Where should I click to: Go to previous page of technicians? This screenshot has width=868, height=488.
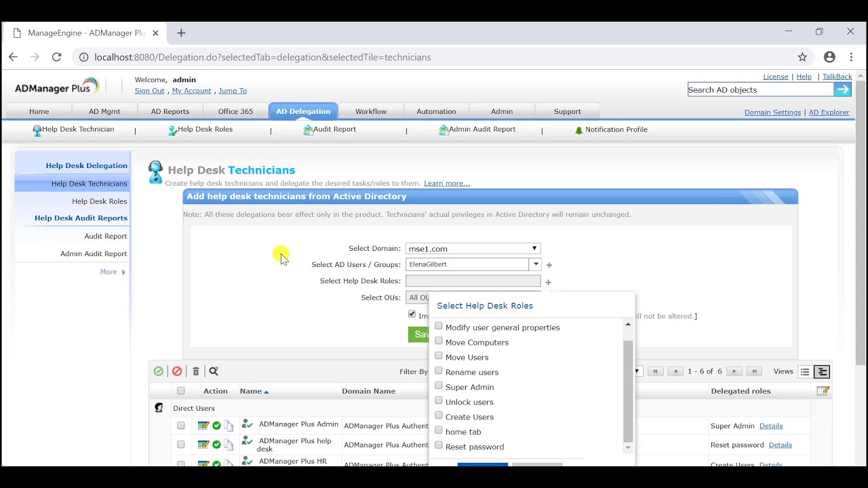[x=675, y=371]
